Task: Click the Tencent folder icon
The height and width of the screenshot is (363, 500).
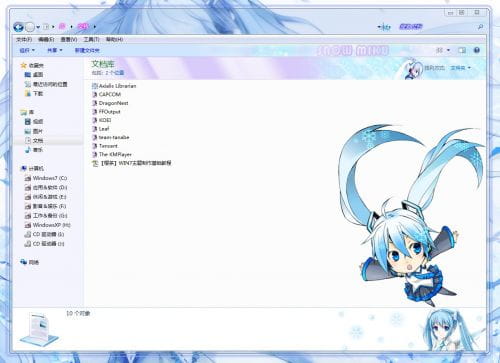Action: tap(95, 146)
